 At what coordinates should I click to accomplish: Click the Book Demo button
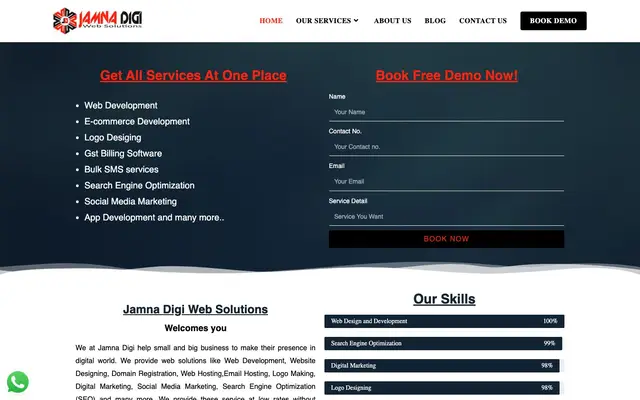pyautogui.click(x=553, y=21)
